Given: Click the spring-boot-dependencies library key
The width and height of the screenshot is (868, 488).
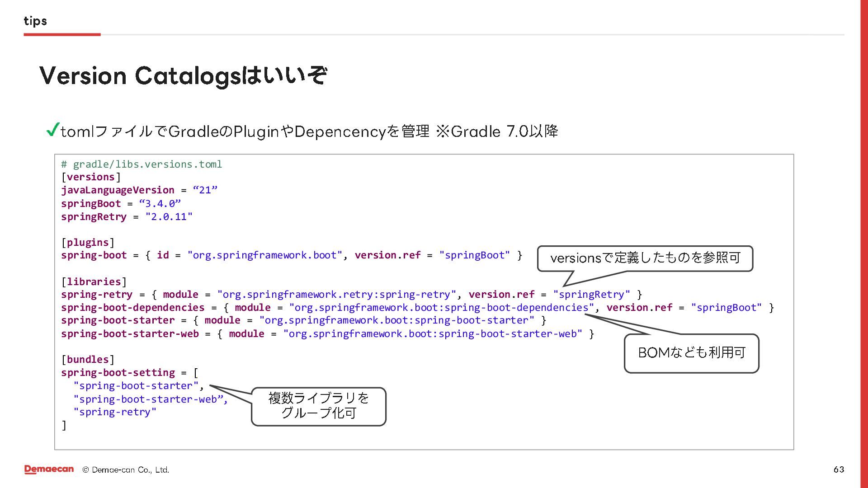Looking at the screenshot, I should 132,308.
